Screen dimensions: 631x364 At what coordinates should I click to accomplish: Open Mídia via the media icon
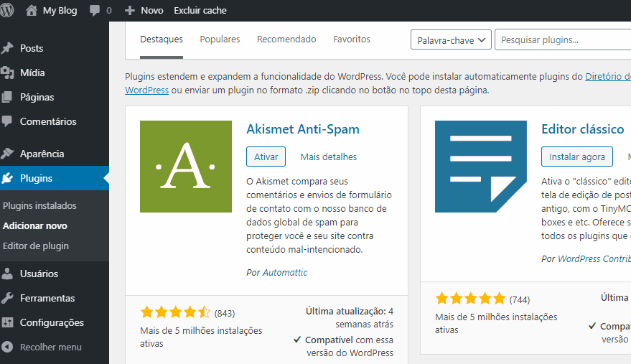pyautogui.click(x=7, y=73)
